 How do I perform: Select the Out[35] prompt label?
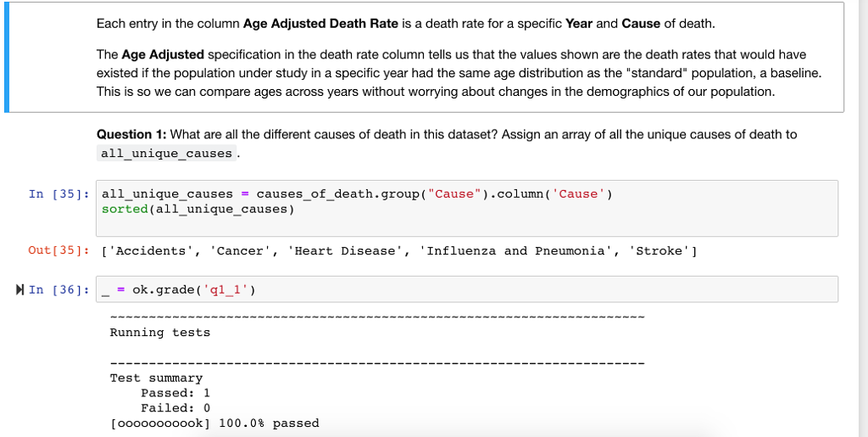coord(58,251)
